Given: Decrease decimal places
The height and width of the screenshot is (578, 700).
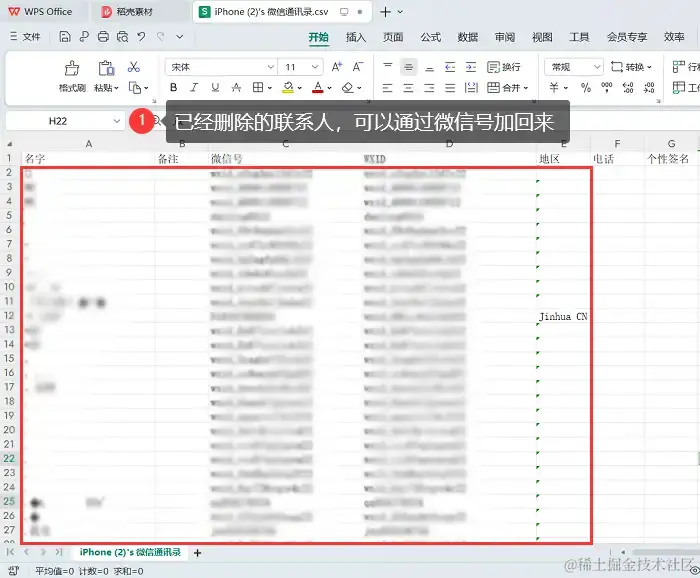Looking at the screenshot, I should [649, 87].
